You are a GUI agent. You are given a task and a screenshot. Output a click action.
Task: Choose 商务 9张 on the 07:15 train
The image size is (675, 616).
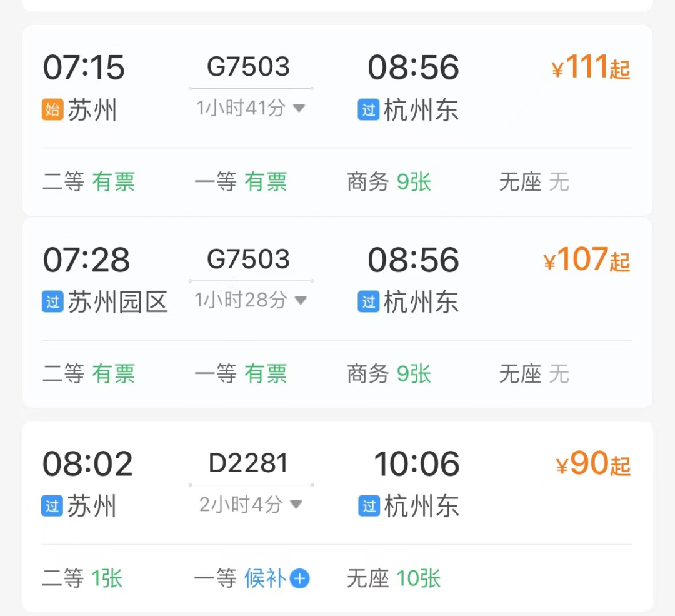(389, 183)
